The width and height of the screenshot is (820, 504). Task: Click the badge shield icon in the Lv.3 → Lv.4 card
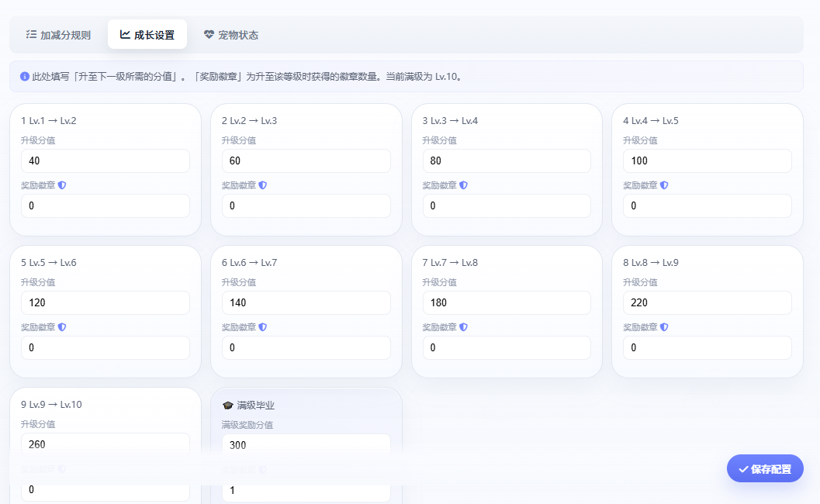pos(464,185)
